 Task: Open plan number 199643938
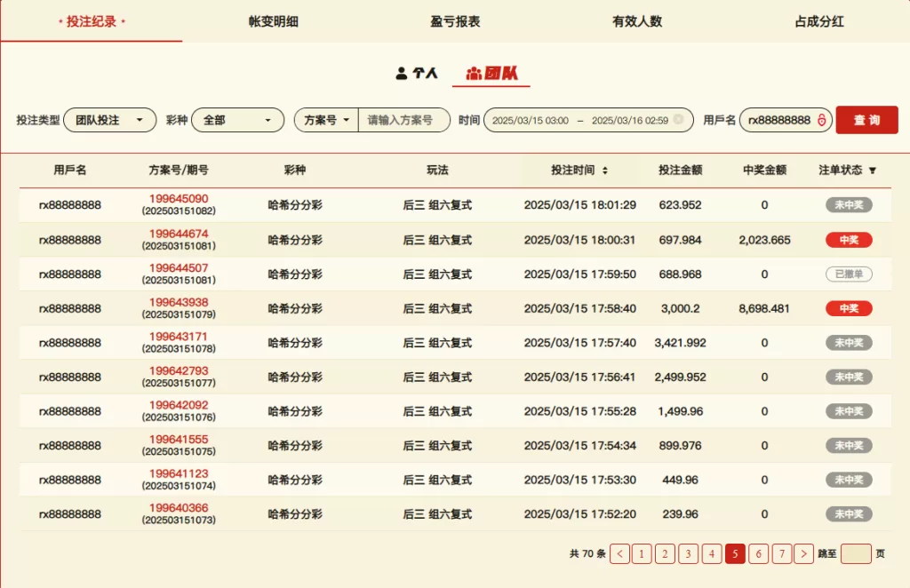(179, 302)
